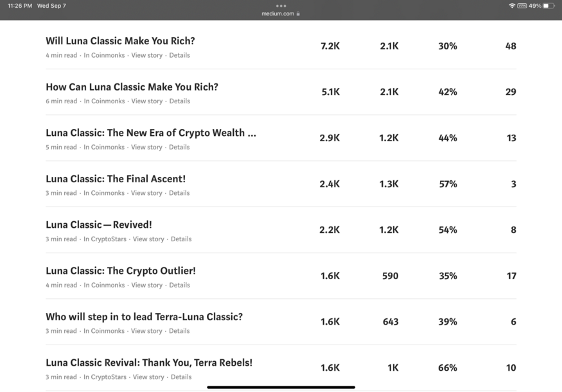562x392 pixels.
Task: View story under 'Will Luna Classic Make You Rich?'
Action: [146, 55]
